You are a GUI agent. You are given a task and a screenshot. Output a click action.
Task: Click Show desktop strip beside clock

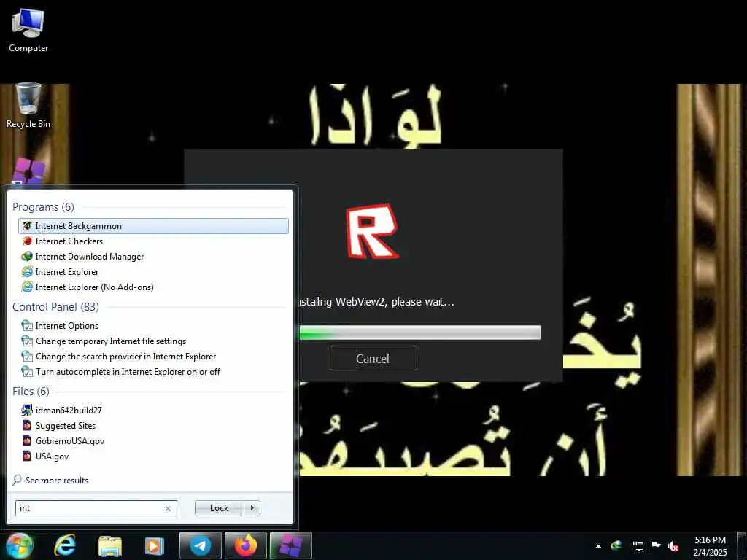click(x=743, y=545)
